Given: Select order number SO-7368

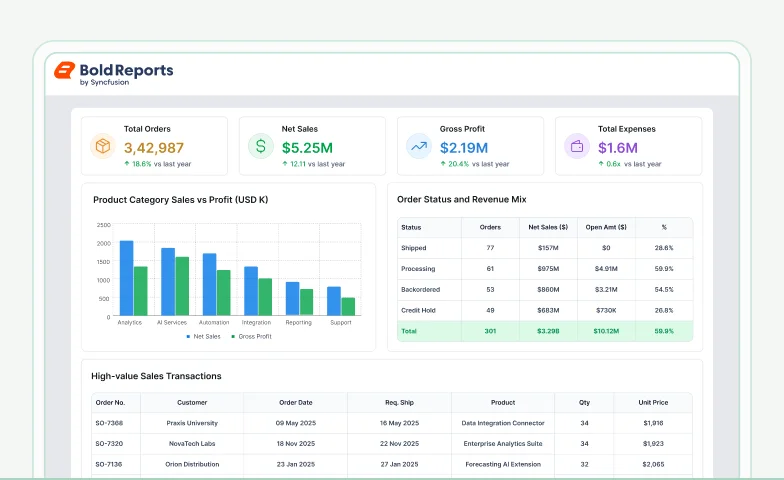Looking at the screenshot, I should pos(109,423).
